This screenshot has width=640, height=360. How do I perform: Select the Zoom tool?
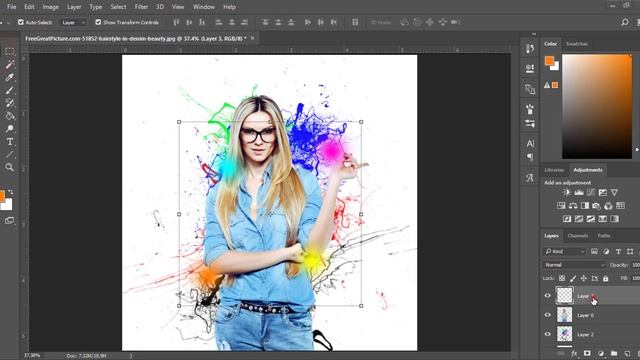pyautogui.click(x=9, y=167)
